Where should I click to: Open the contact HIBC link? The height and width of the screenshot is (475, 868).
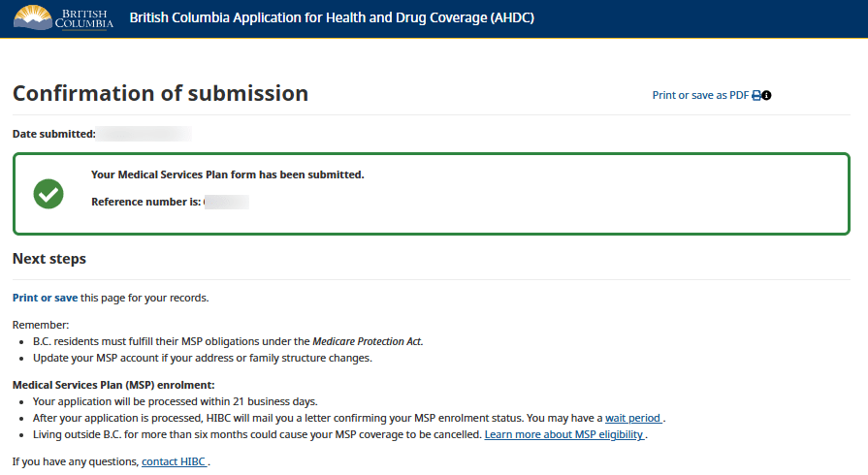point(175,461)
